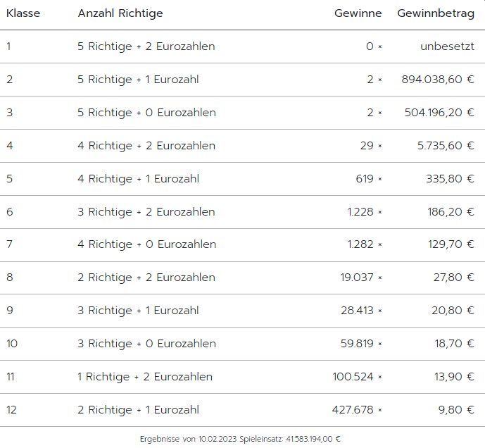Image resolution: width=485 pixels, height=448 pixels.
Task: Click the Gewinne column header
Action: click(358, 13)
